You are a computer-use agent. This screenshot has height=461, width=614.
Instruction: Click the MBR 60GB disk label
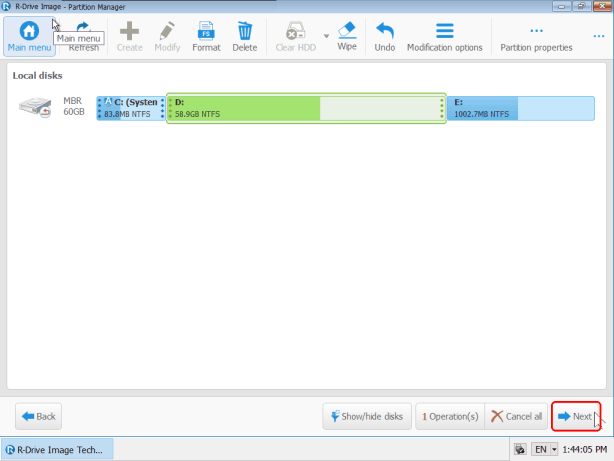[x=74, y=106]
